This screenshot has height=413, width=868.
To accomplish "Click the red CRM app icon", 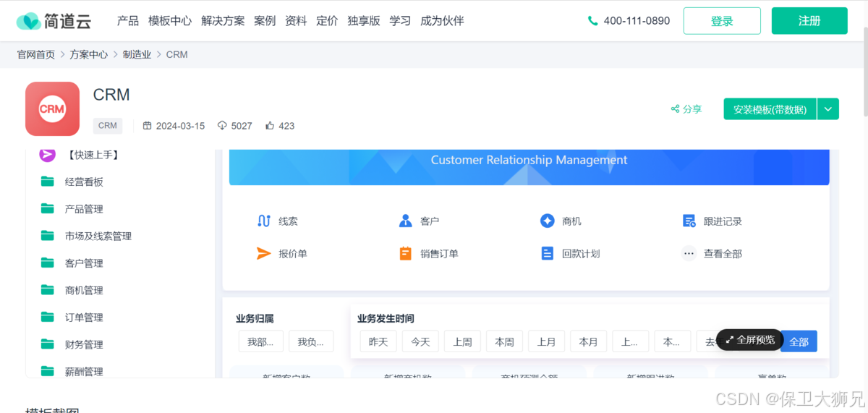I will click(52, 108).
